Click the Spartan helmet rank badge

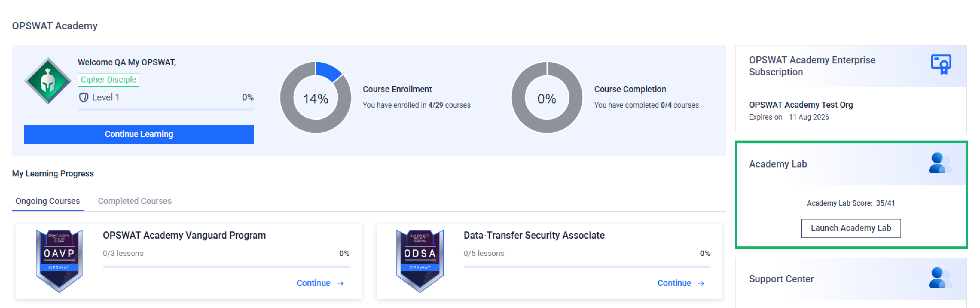(48, 81)
